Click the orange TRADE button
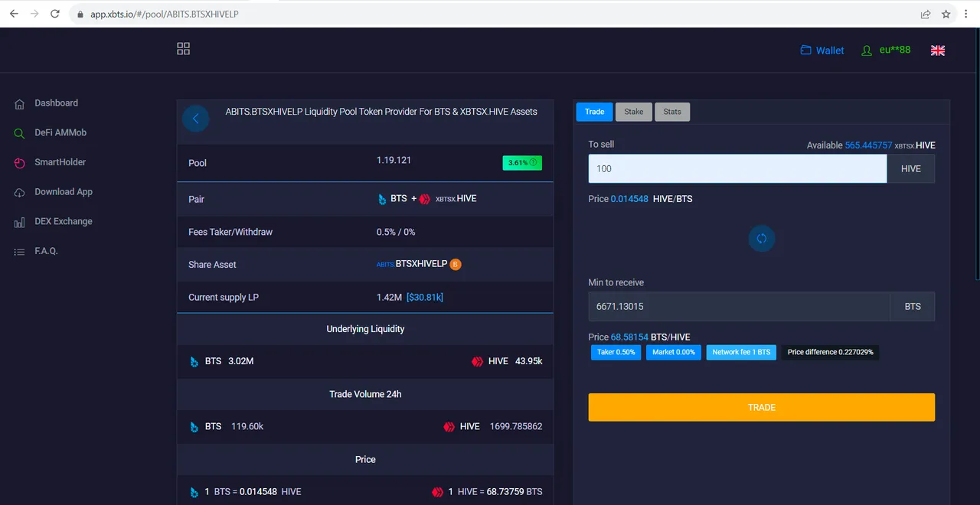 (x=762, y=407)
